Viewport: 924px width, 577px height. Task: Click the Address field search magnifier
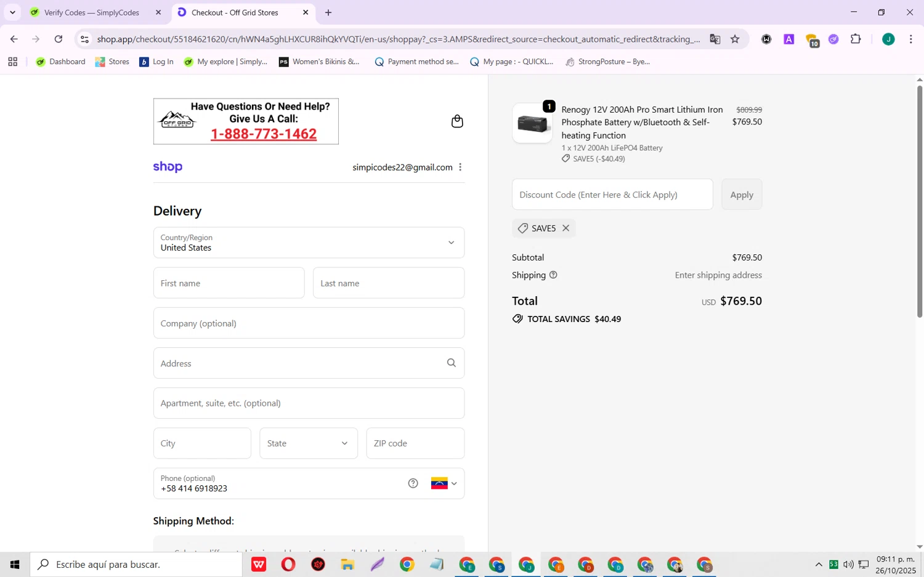coord(452,363)
